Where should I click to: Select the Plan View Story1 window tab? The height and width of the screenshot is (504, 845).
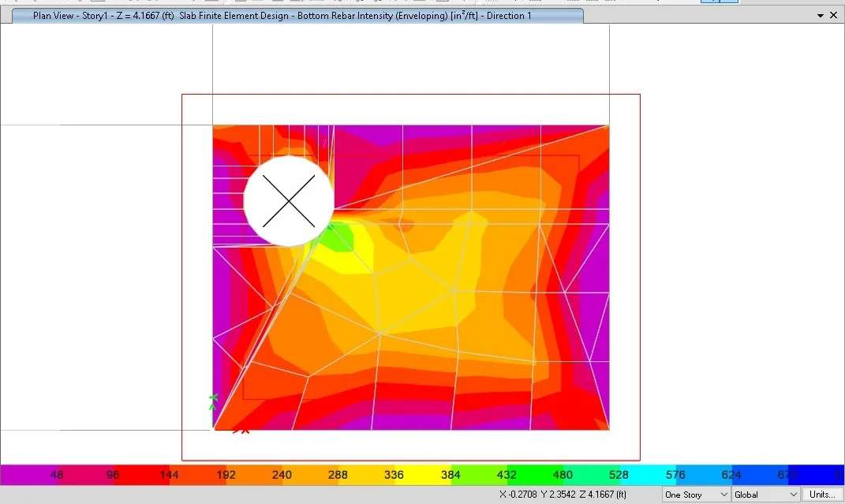pos(297,16)
